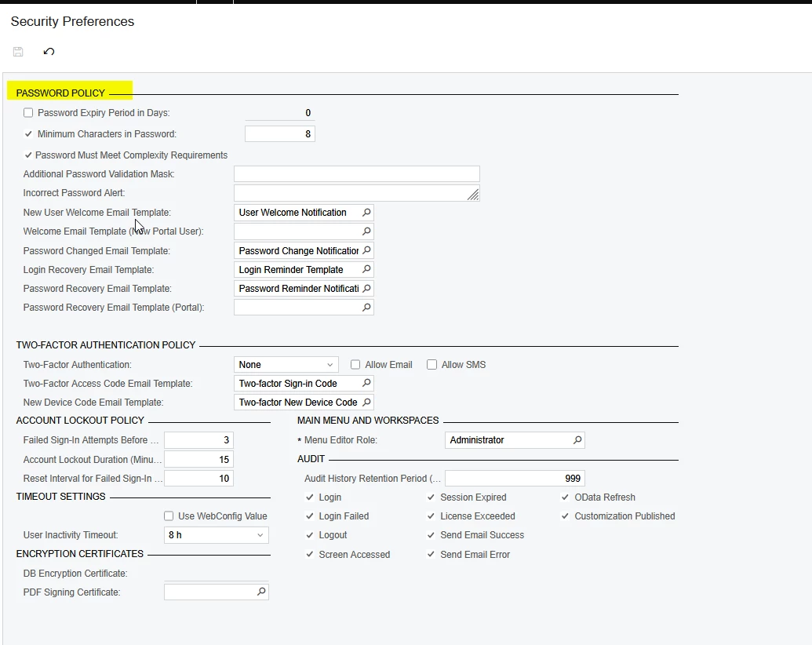Open lookup for Menu Editor Role
This screenshot has height=645, width=812.
[x=577, y=440]
